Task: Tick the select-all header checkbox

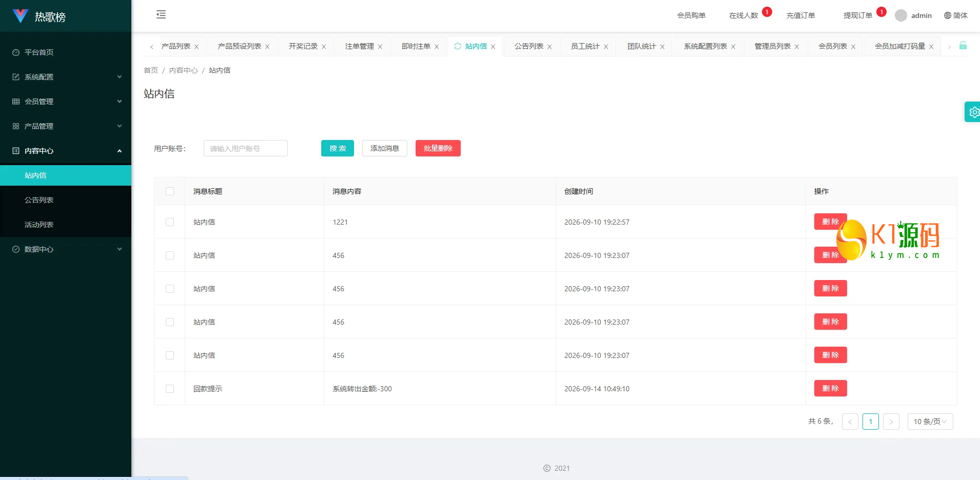Action: (x=170, y=191)
